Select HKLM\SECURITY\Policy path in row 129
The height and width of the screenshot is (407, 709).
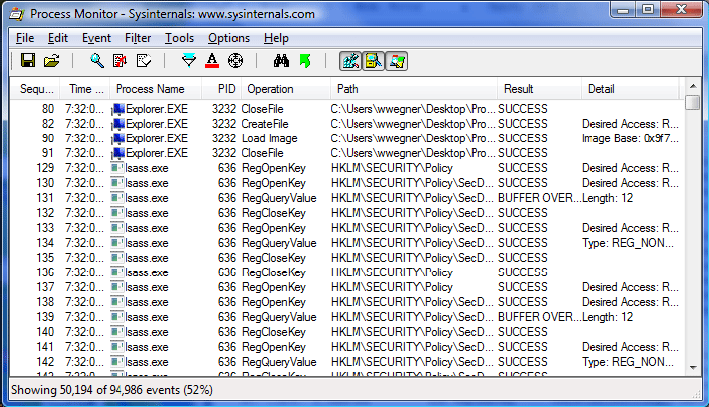pyautogui.click(x=392, y=168)
